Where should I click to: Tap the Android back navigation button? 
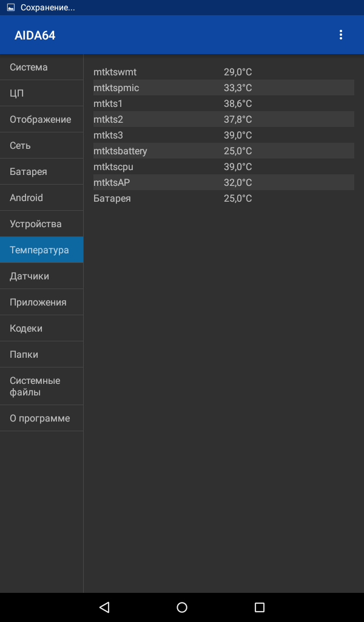(x=104, y=607)
